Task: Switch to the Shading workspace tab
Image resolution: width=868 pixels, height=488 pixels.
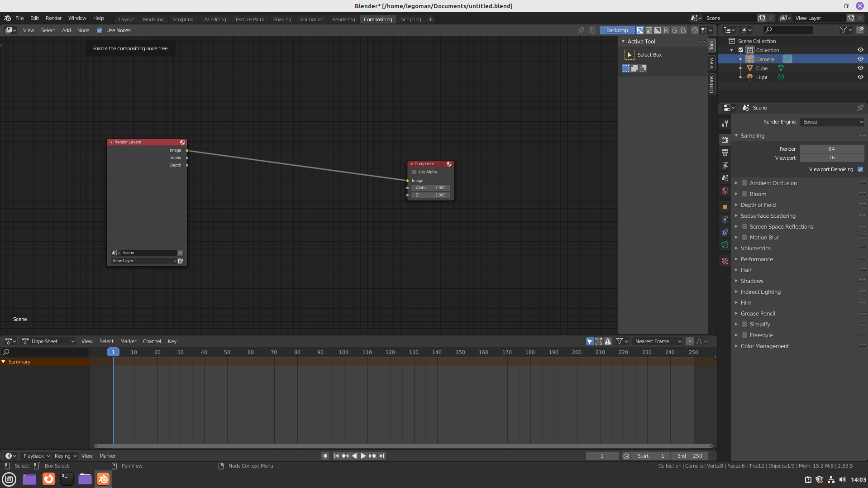Action: coord(282,19)
